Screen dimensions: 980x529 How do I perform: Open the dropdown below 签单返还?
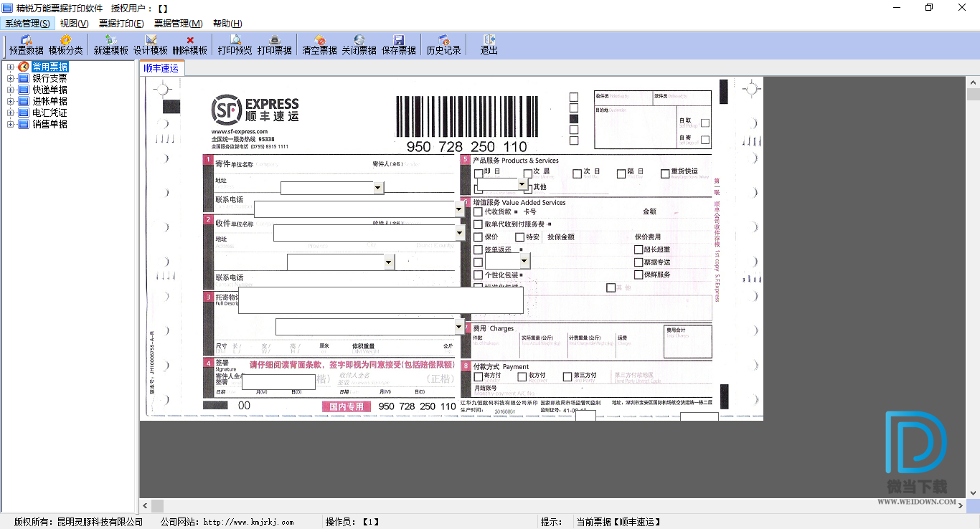click(524, 261)
